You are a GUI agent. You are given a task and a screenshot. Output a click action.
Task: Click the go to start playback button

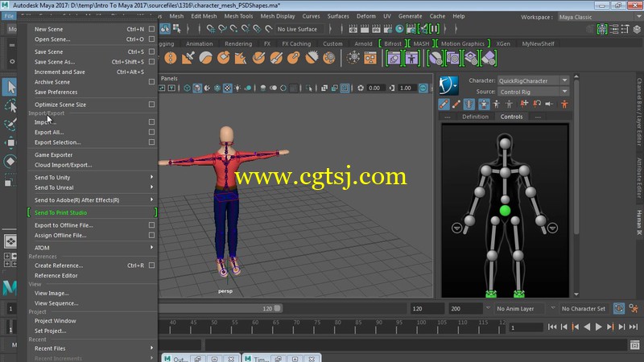552,327
